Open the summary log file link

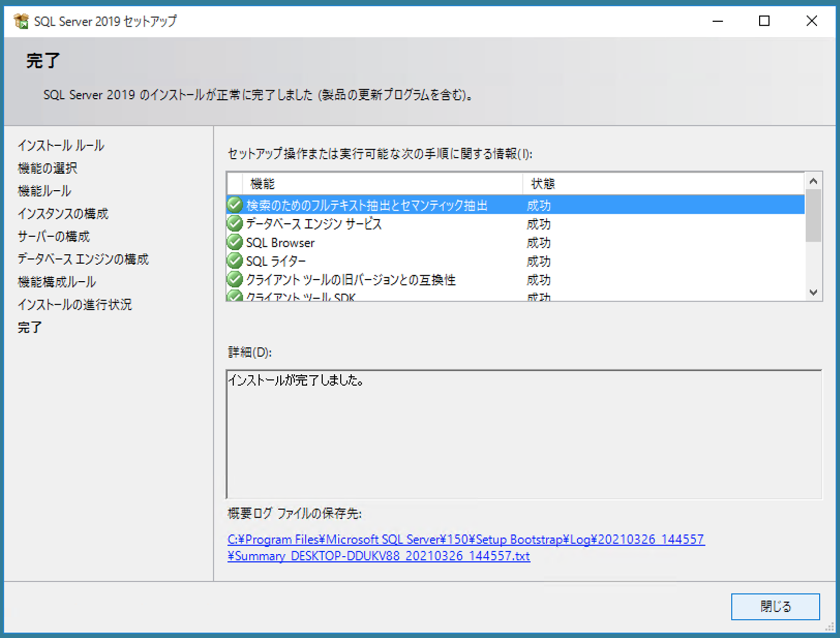466,548
